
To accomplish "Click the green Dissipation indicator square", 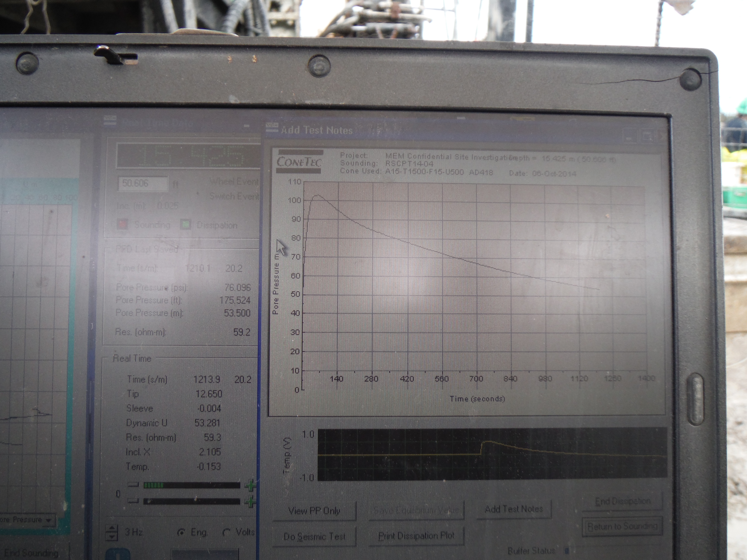I will pos(185,224).
